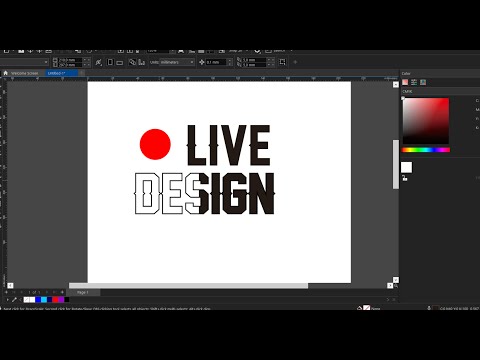
Task: Click the zoom navigator icon at canvas corner
Action: (x=396, y=286)
